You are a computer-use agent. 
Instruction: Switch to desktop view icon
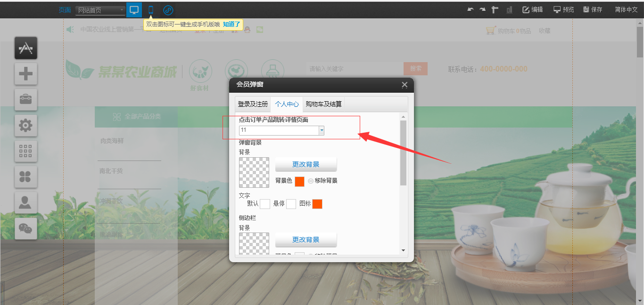[x=134, y=10]
